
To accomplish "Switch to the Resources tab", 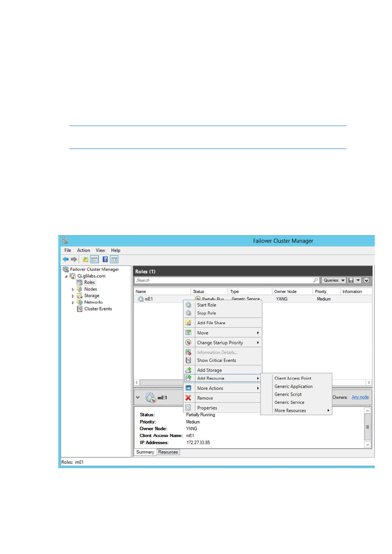I will coord(168,452).
